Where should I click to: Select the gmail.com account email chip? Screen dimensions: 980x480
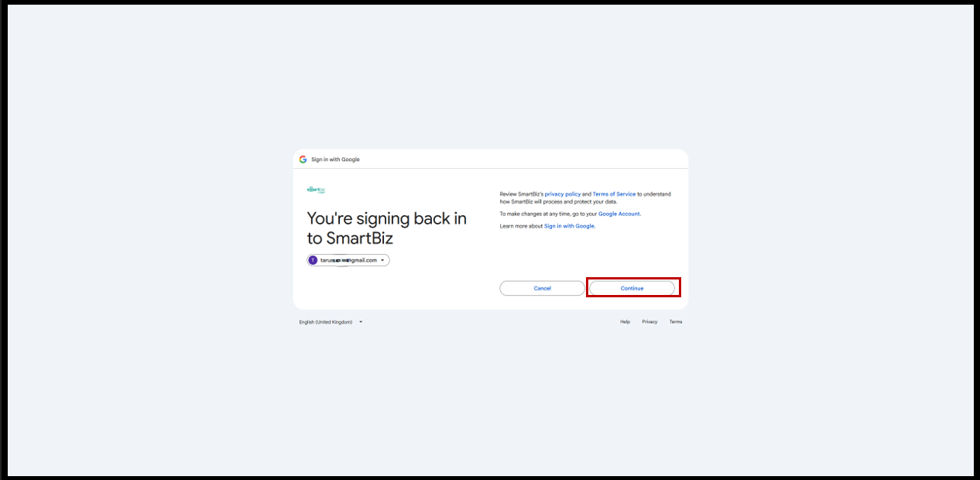pos(348,260)
